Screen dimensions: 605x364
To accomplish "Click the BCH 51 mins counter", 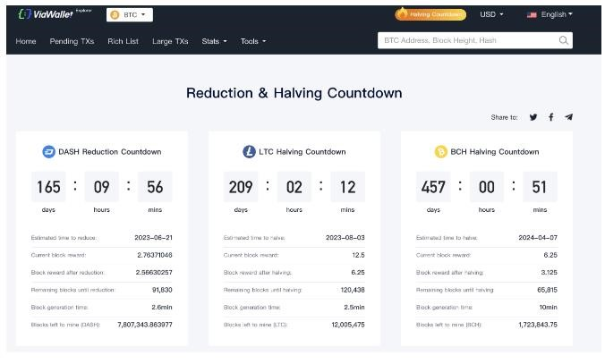I will tap(540, 187).
